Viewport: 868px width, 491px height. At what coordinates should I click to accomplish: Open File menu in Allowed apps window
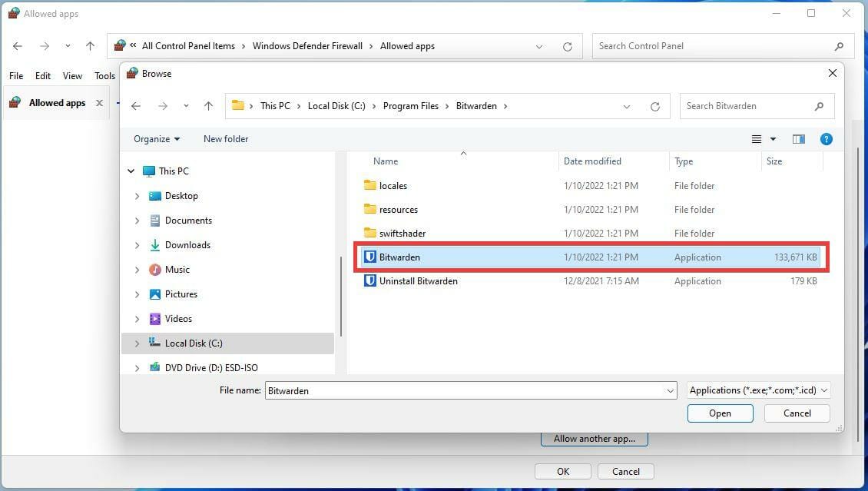[x=16, y=76]
